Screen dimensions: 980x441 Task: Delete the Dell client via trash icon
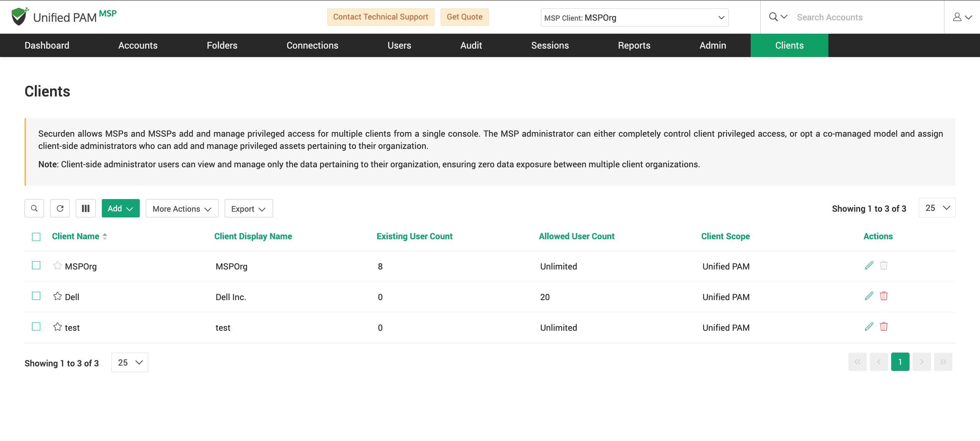tap(884, 296)
